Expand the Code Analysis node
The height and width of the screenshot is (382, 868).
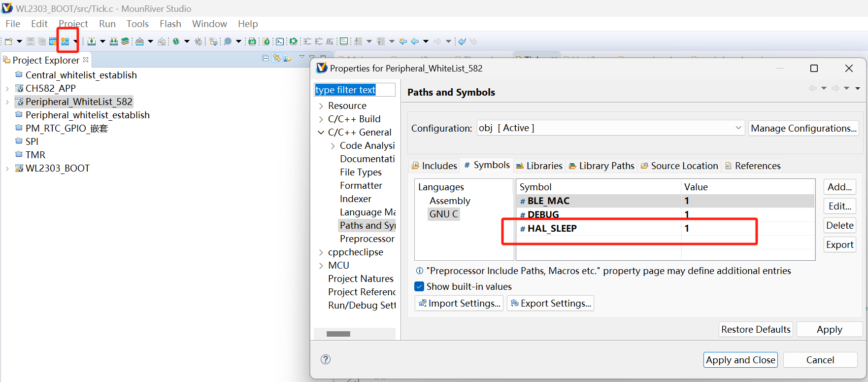tap(333, 146)
